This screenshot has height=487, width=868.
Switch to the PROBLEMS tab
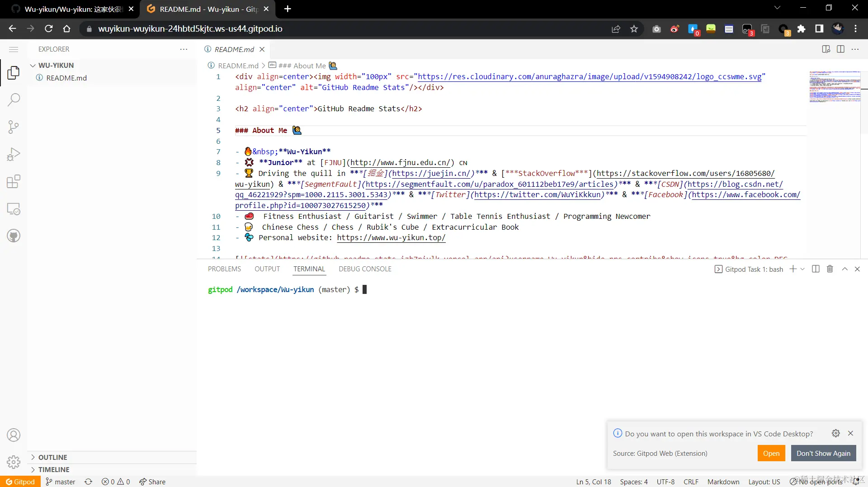click(x=224, y=269)
